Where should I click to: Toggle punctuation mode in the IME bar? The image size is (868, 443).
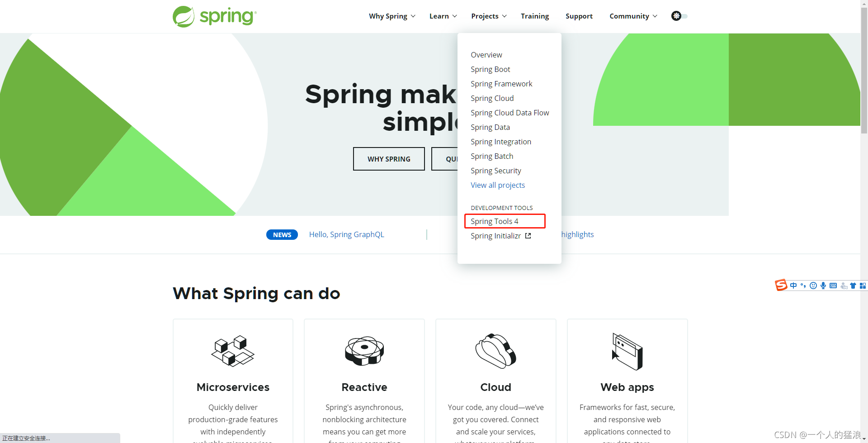[x=803, y=286]
